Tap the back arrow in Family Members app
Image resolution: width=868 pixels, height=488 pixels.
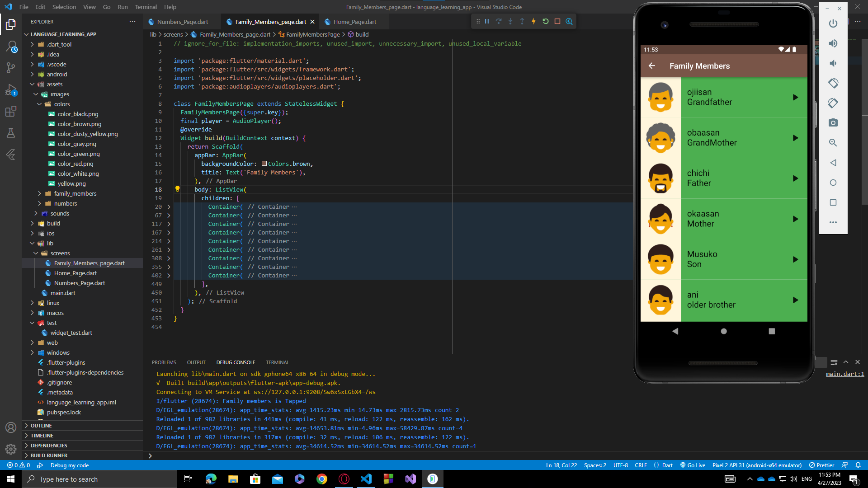coord(651,66)
